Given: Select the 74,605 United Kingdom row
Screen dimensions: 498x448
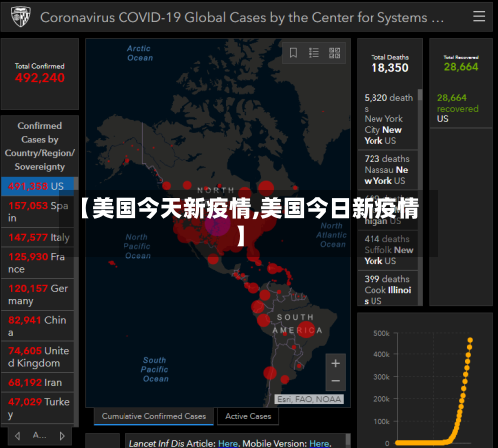Looking at the screenshot, I should (38, 357).
